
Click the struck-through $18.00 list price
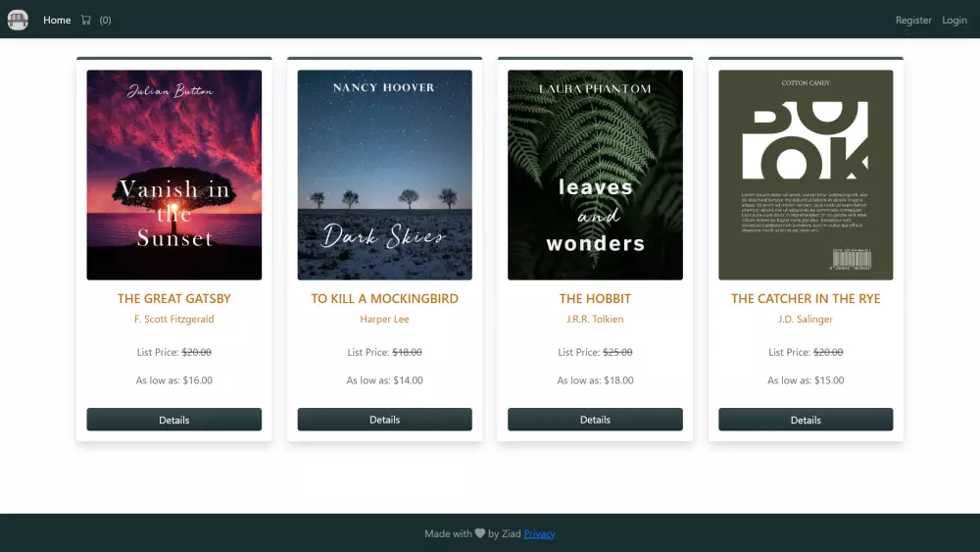tap(407, 352)
